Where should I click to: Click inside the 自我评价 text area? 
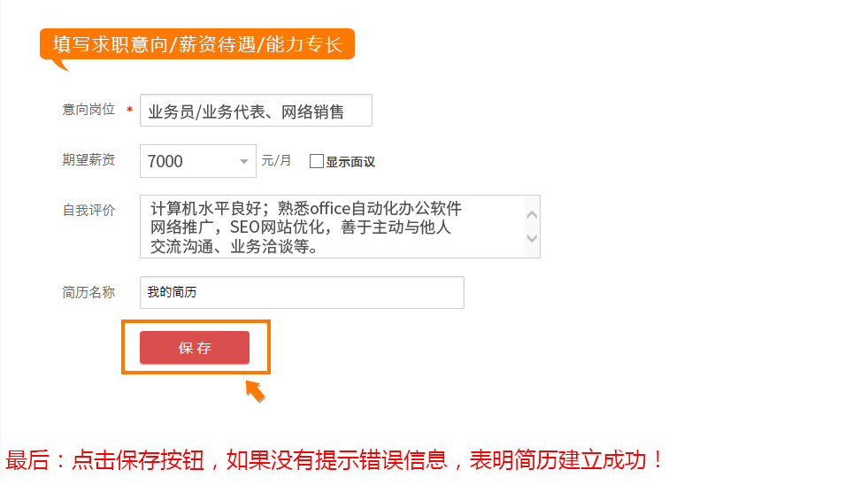[332, 227]
